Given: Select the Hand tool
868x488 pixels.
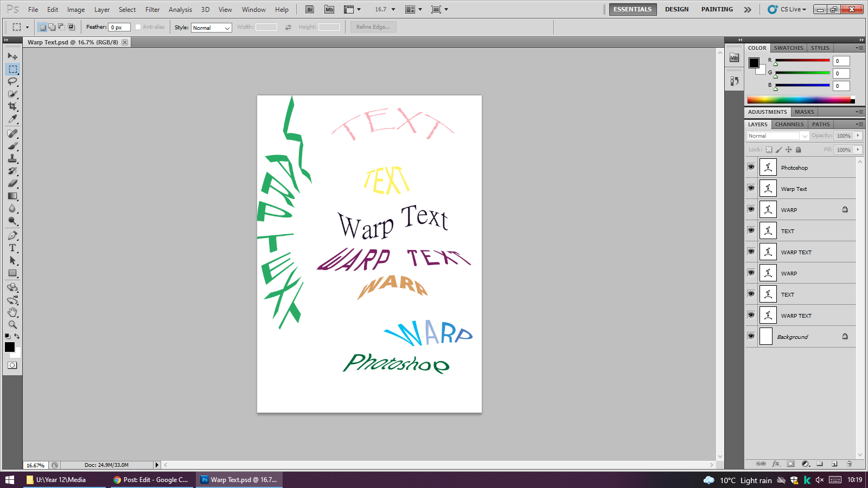Looking at the screenshot, I should tap(12, 312).
